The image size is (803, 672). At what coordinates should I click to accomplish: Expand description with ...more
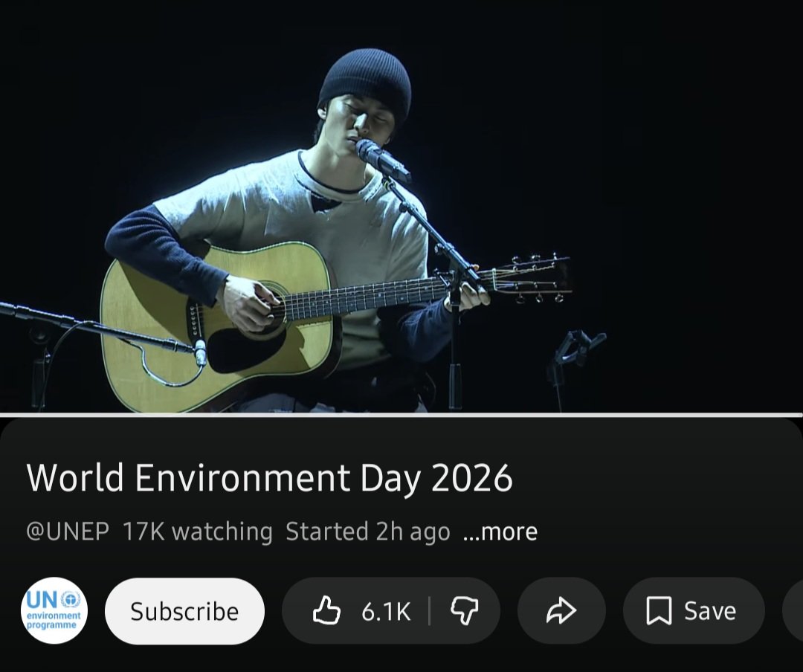click(500, 532)
